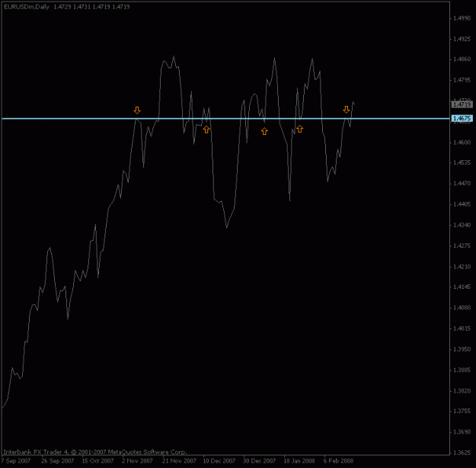
Task: Select the orange up arrow near 30 Dec 2007
Action: (264, 131)
